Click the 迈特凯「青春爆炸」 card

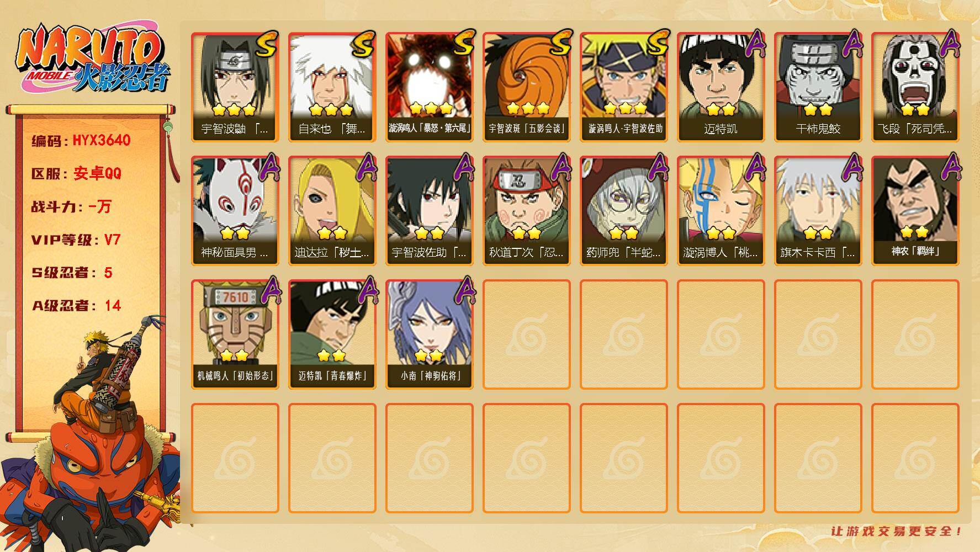(x=332, y=335)
